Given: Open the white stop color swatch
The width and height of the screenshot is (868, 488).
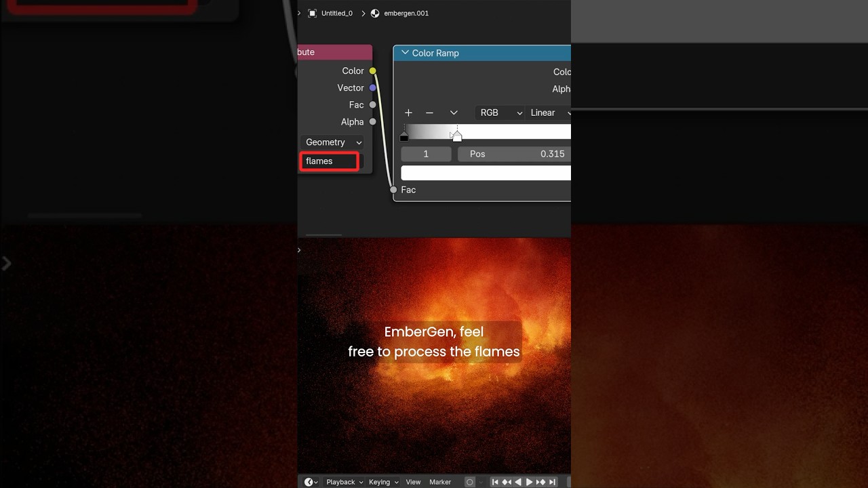Looking at the screenshot, I should coord(486,173).
